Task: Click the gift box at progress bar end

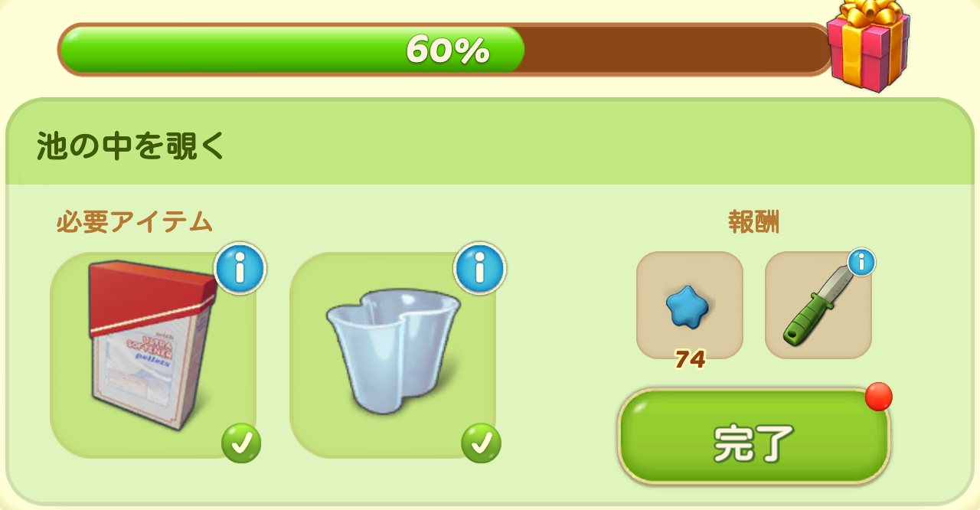Action: (869, 46)
